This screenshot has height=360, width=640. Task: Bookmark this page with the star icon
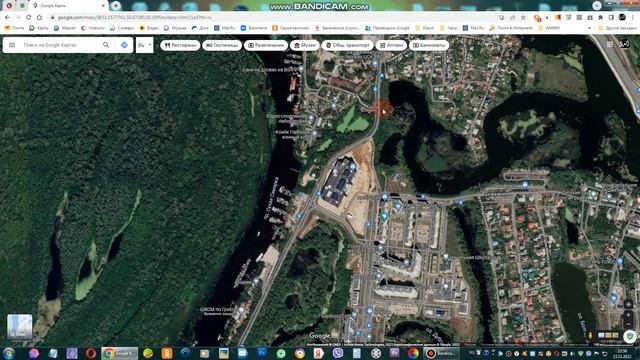tap(523, 18)
